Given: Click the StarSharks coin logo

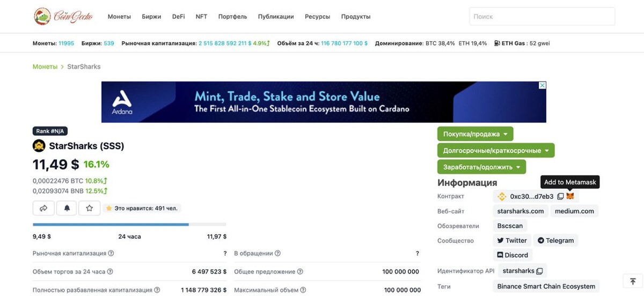Looking at the screenshot, I should tap(39, 146).
